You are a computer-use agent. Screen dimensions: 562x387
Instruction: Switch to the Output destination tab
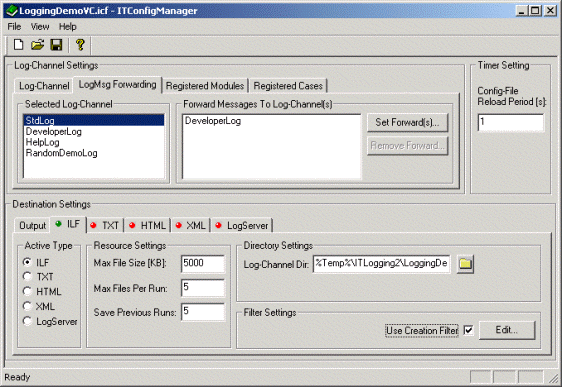33,225
